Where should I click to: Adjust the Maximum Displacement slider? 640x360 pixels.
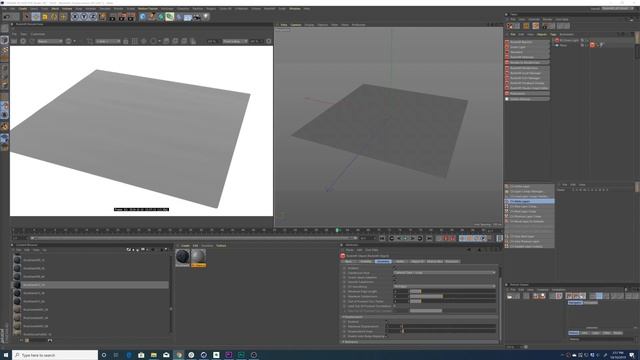click(448, 326)
